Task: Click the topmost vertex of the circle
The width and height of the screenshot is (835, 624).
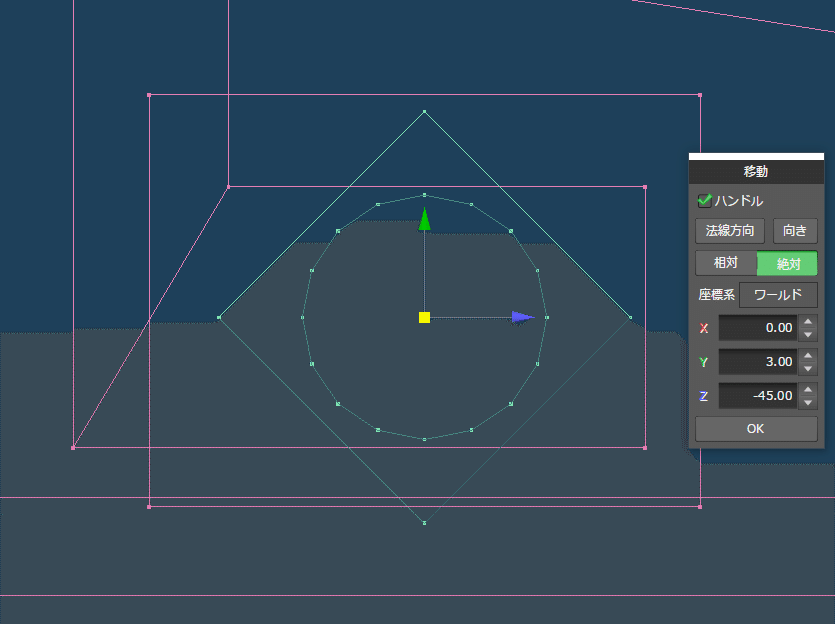Action: click(x=424, y=195)
